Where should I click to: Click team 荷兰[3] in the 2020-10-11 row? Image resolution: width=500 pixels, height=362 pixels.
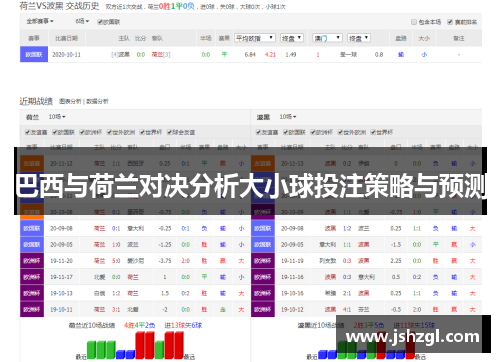pyautogui.click(x=161, y=55)
